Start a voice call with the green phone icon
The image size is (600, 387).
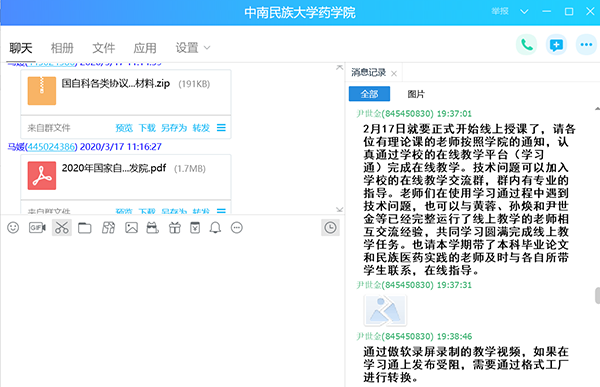tap(527, 45)
